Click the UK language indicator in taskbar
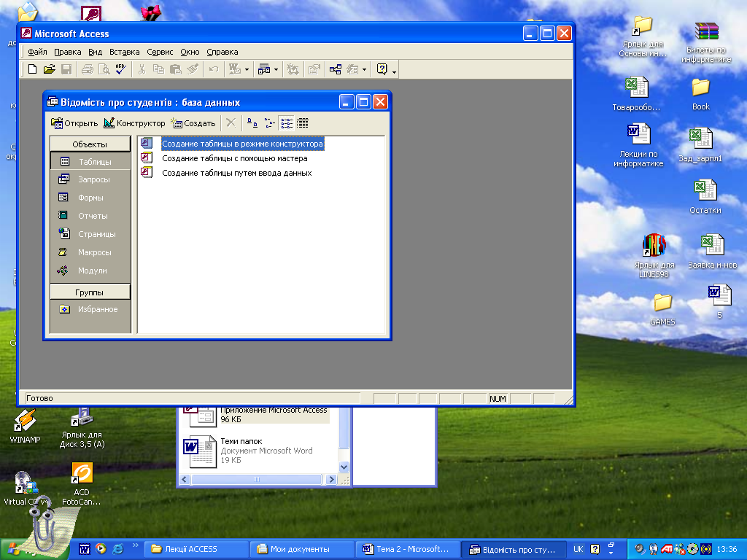Viewport: 747px width, 560px height. [x=578, y=549]
